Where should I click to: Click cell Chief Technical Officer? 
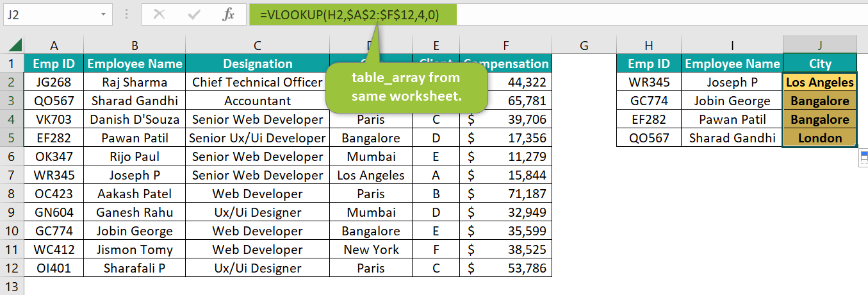click(258, 82)
